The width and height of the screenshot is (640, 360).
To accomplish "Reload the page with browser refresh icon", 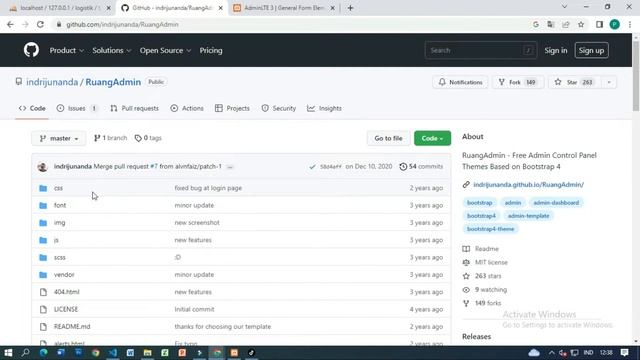I will (x=40, y=24).
